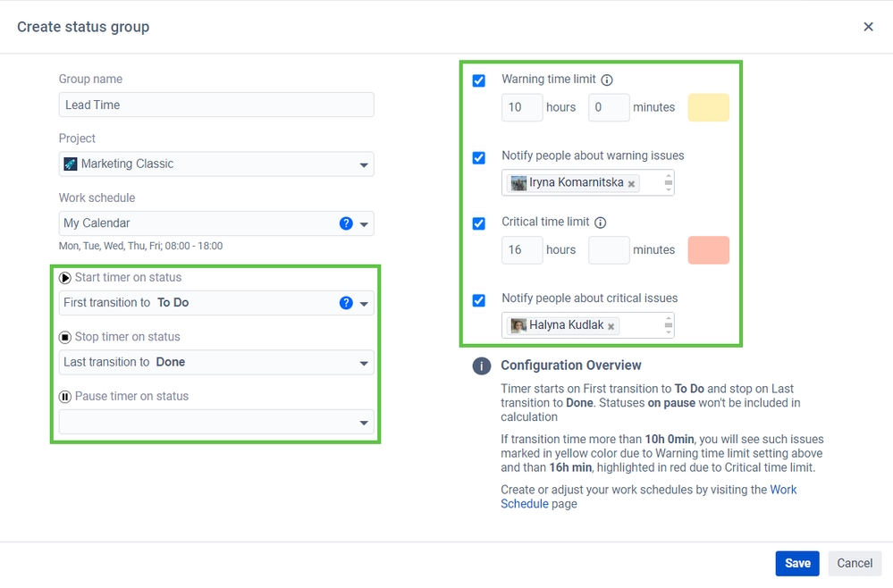
Task: Pick the red critical color swatch
Action: (x=709, y=250)
